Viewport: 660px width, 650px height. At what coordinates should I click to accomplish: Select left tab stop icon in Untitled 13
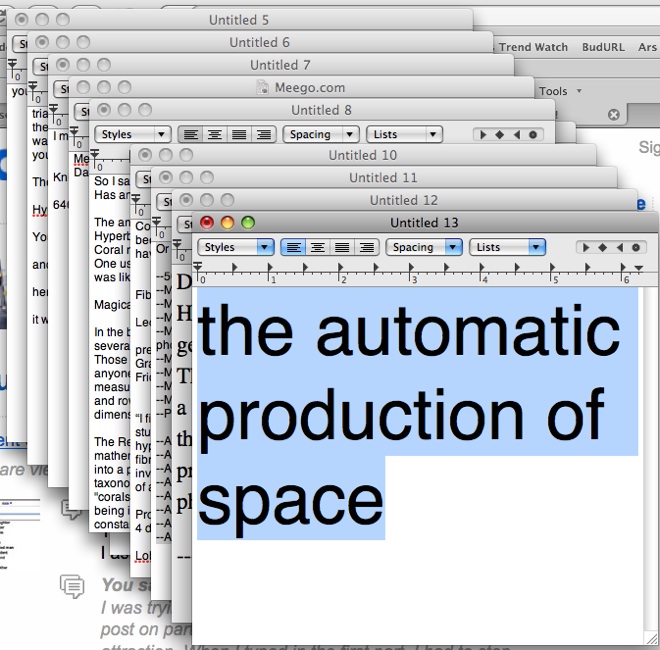[x=587, y=247]
